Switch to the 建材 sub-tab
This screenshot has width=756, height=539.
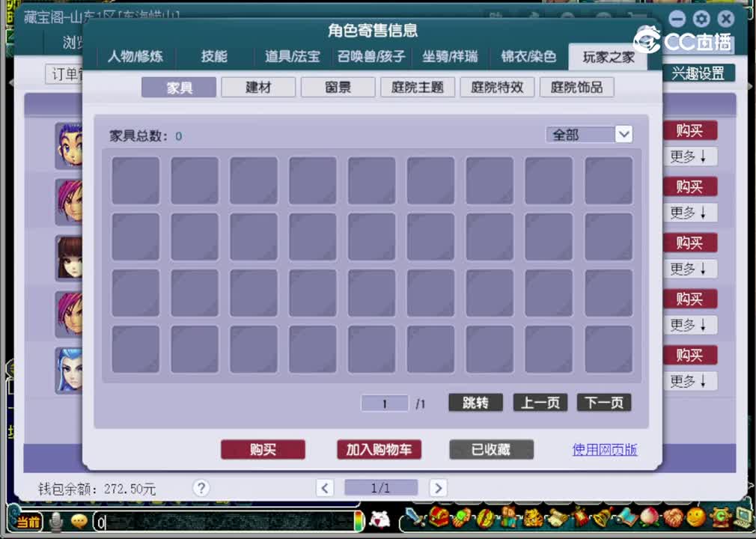click(257, 87)
